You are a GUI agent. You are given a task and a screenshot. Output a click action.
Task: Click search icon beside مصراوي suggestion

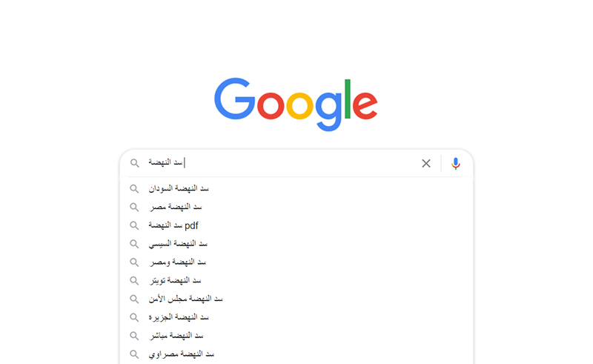click(x=134, y=354)
